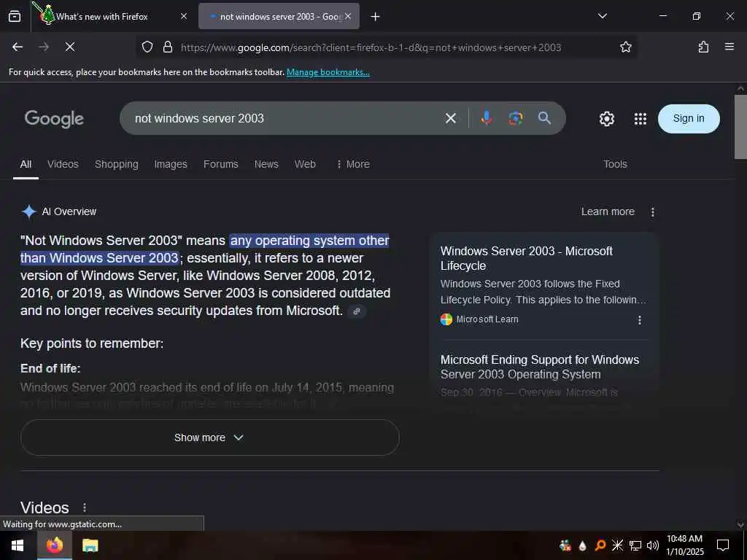
Task: Open Google apps grid
Action: [x=640, y=119]
